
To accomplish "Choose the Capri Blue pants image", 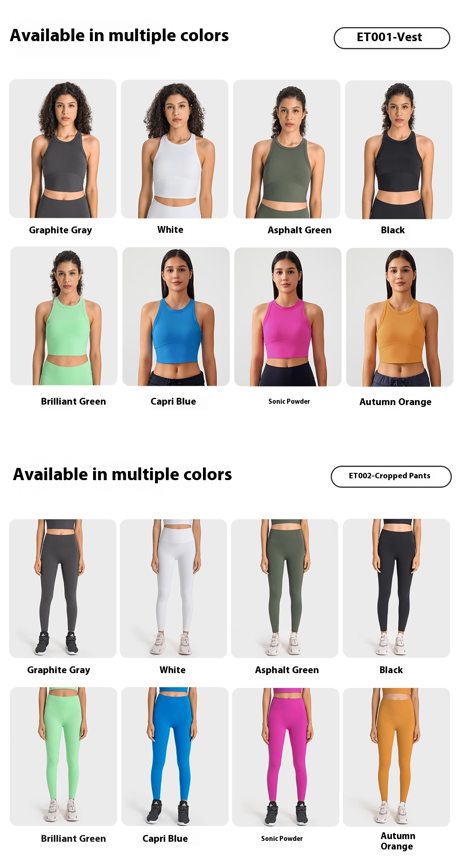I will 174,756.
